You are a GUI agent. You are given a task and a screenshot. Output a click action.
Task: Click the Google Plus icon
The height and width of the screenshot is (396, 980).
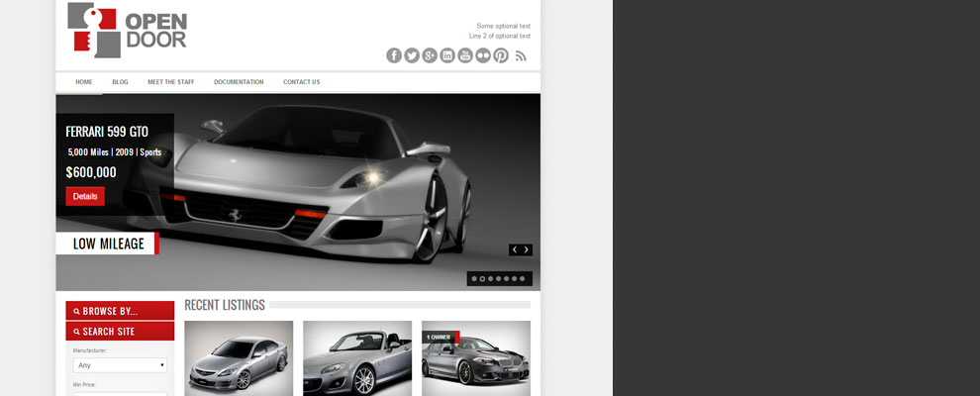pos(430,55)
